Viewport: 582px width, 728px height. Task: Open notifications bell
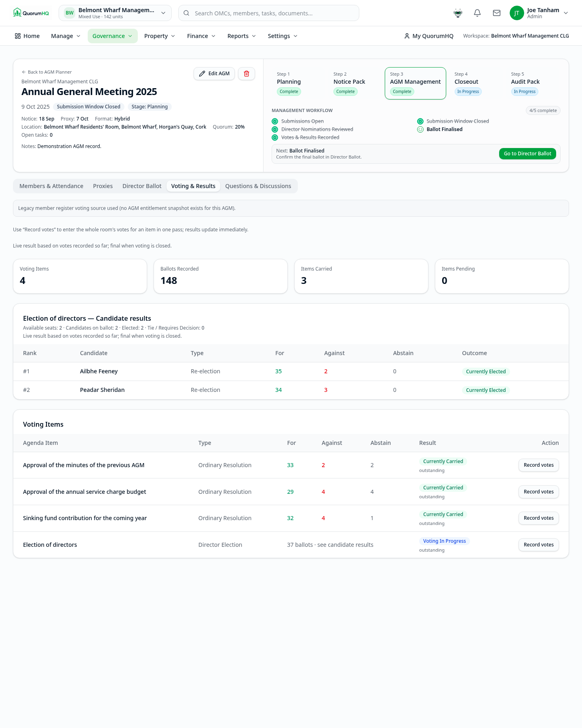(x=477, y=13)
